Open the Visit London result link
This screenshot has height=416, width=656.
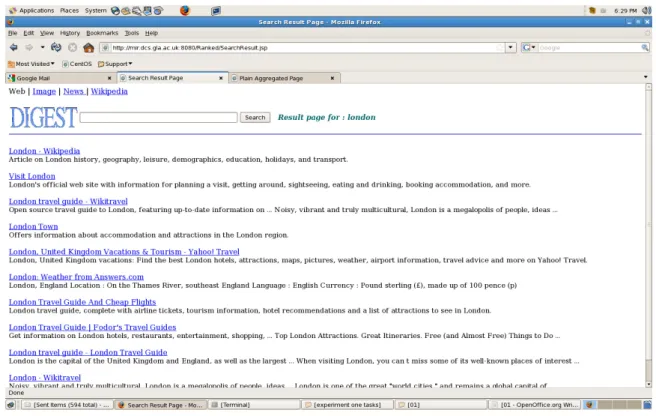coord(32,176)
